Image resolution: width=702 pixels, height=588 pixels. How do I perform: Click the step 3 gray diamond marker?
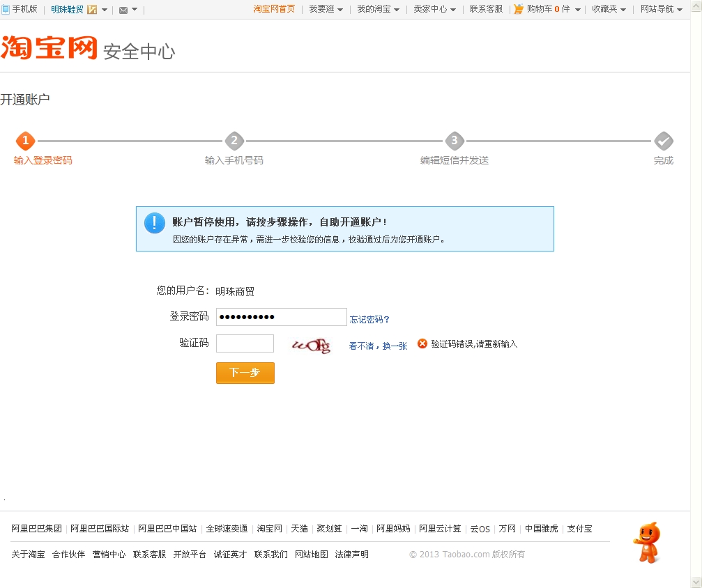click(x=455, y=141)
